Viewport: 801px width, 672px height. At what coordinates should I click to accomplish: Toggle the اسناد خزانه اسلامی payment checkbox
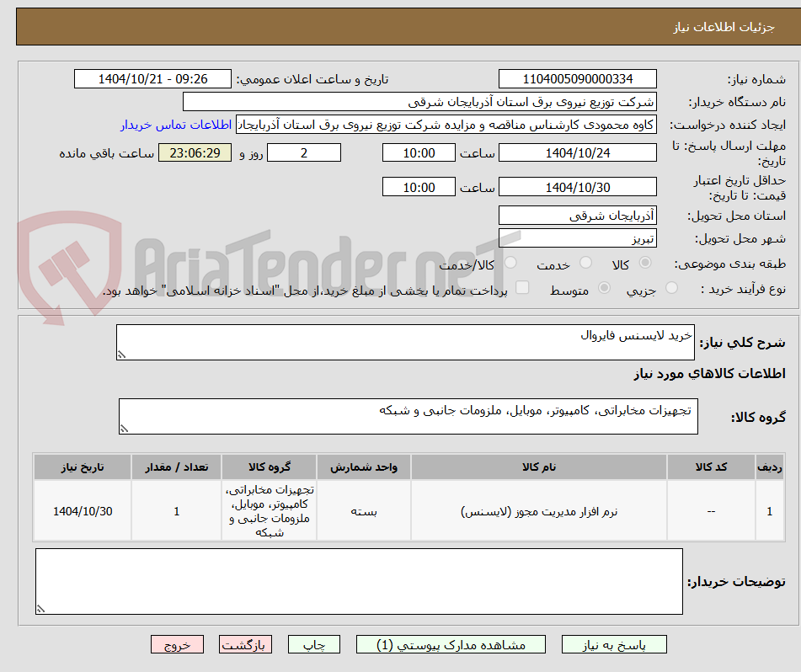(x=522, y=287)
